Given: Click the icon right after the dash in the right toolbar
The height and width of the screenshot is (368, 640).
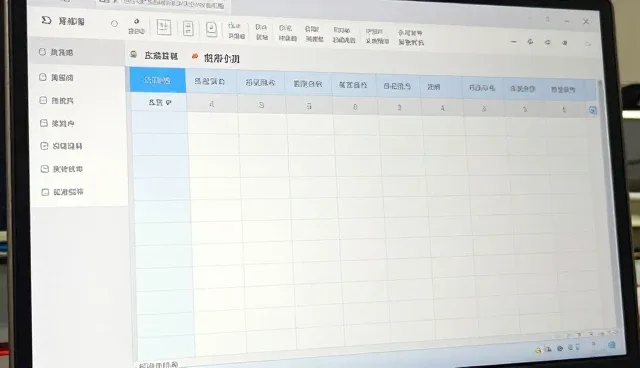Looking at the screenshot, I should coord(530,42).
